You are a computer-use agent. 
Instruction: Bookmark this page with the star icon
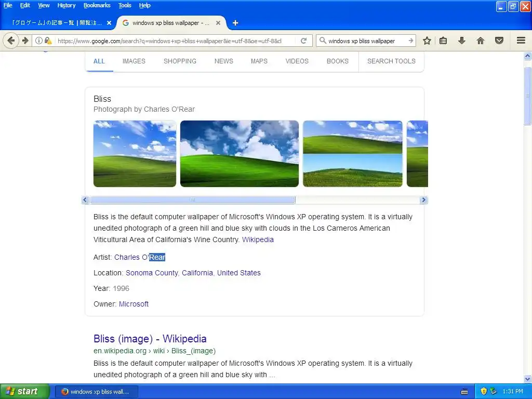[427, 41]
